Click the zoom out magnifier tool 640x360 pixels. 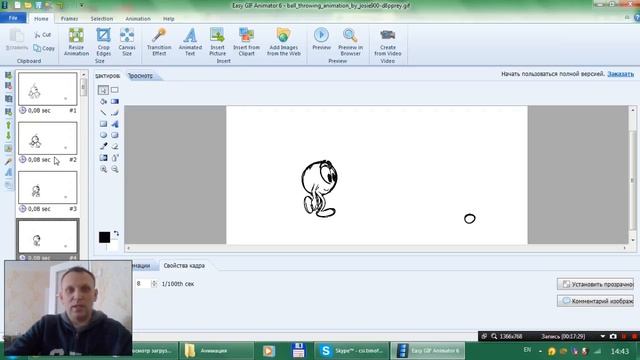click(115, 169)
